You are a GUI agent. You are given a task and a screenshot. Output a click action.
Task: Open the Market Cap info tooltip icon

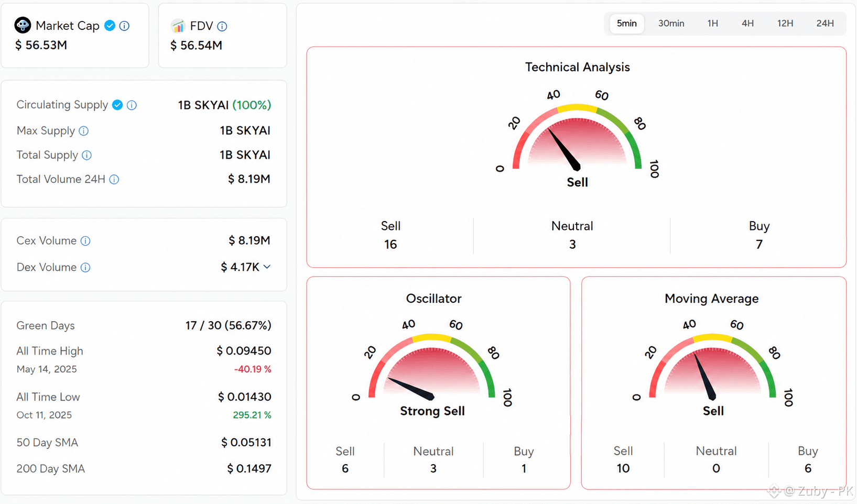[124, 26]
